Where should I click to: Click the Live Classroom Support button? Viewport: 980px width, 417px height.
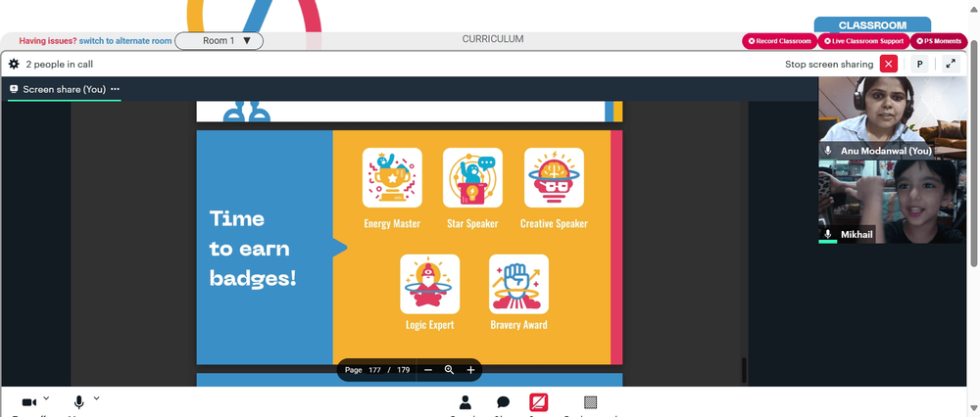[863, 41]
